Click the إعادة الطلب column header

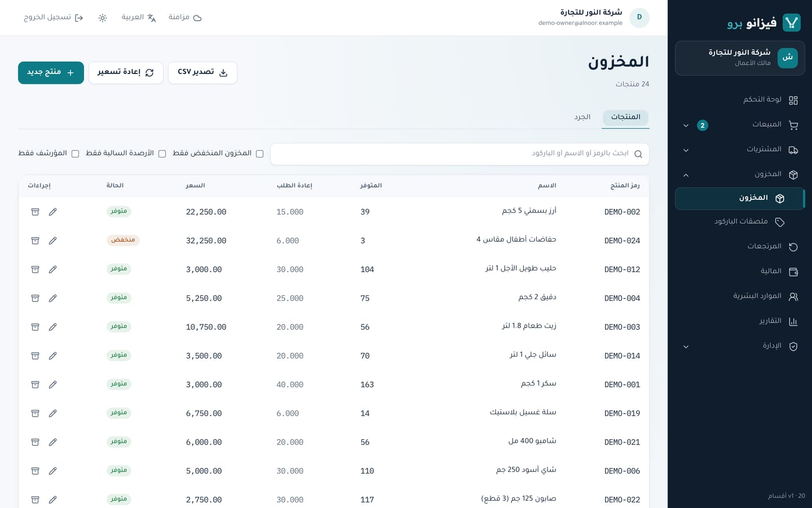[x=294, y=186]
